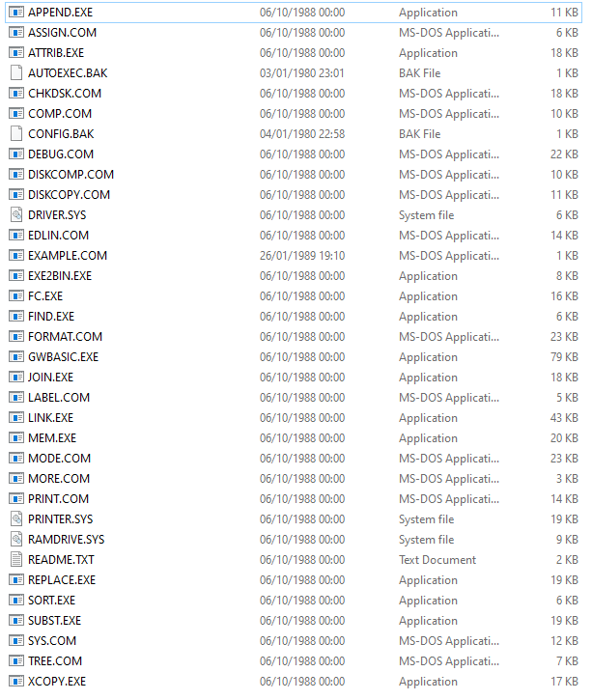This screenshot has width=592, height=700.
Task: Select the 79 KB size entry
Action: point(564,357)
